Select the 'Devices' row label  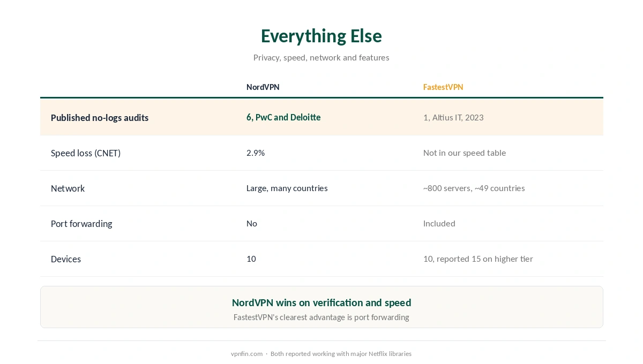pyautogui.click(x=66, y=259)
